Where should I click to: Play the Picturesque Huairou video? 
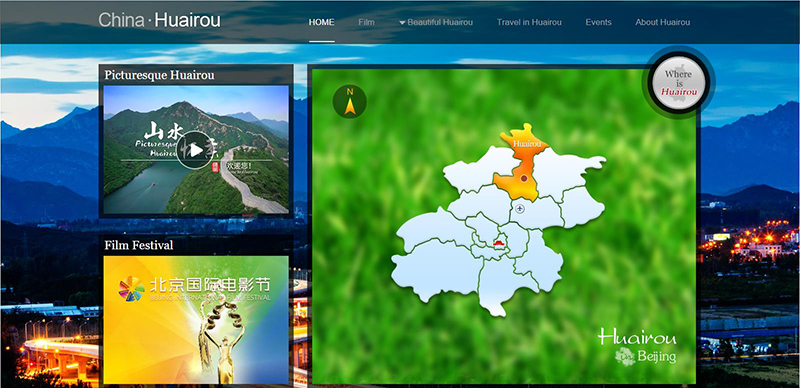pyautogui.click(x=195, y=150)
